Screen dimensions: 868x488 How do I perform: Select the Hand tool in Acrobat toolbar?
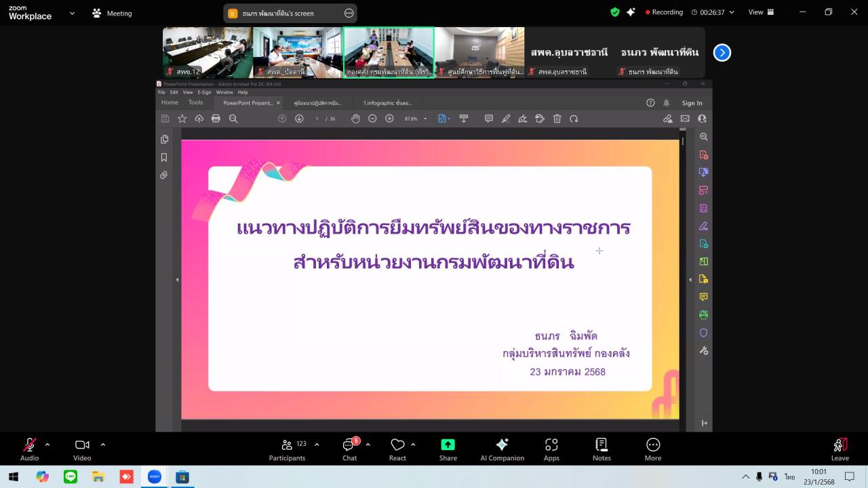pos(355,118)
